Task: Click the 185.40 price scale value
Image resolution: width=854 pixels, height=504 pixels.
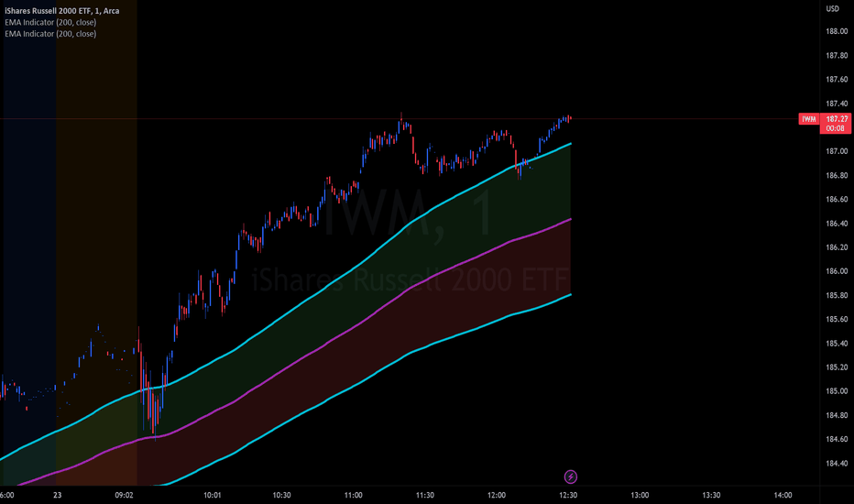Action: click(x=837, y=344)
